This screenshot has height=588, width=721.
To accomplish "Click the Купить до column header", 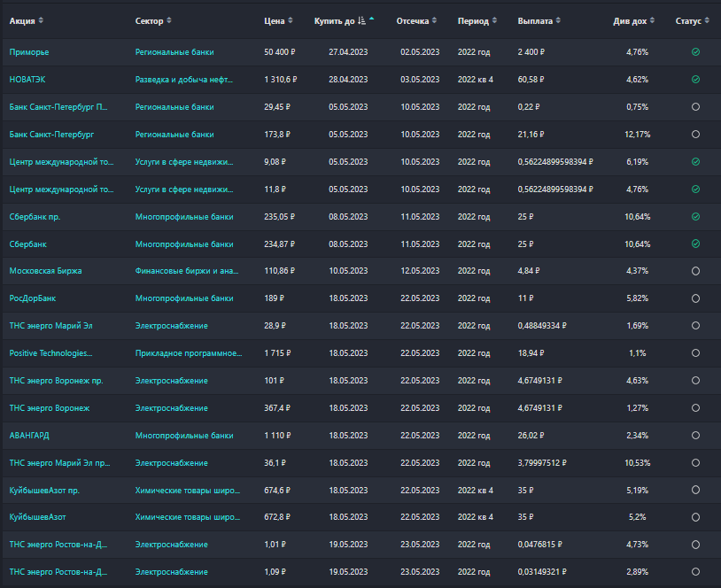I will [334, 20].
